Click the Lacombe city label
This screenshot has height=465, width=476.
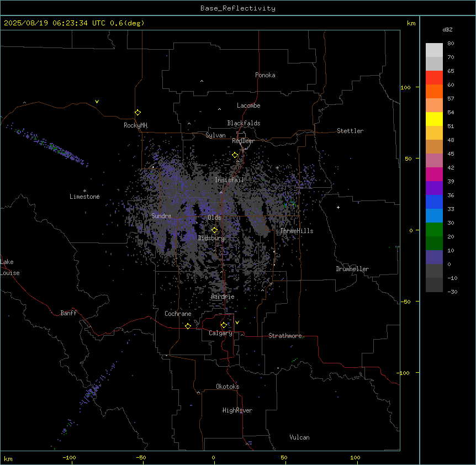pyautogui.click(x=248, y=105)
